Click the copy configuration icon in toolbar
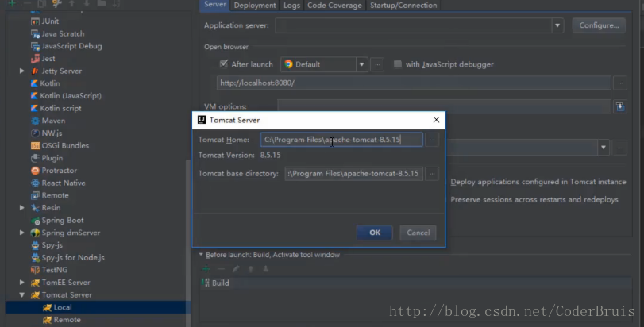 coord(42,4)
